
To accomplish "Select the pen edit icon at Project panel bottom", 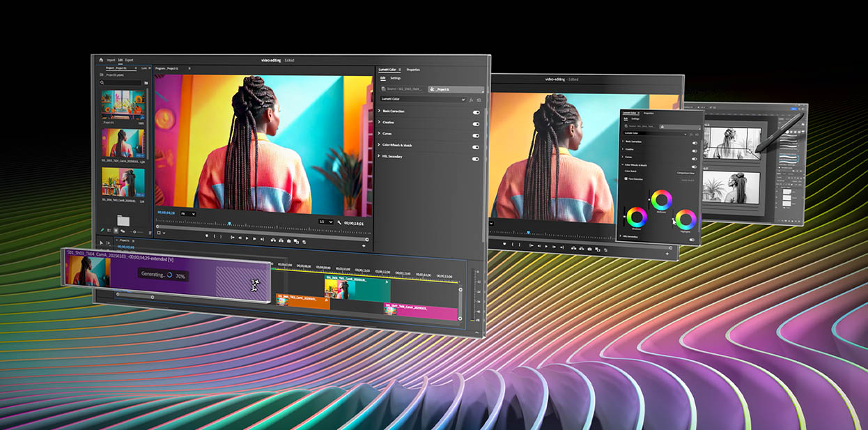I will point(102,229).
